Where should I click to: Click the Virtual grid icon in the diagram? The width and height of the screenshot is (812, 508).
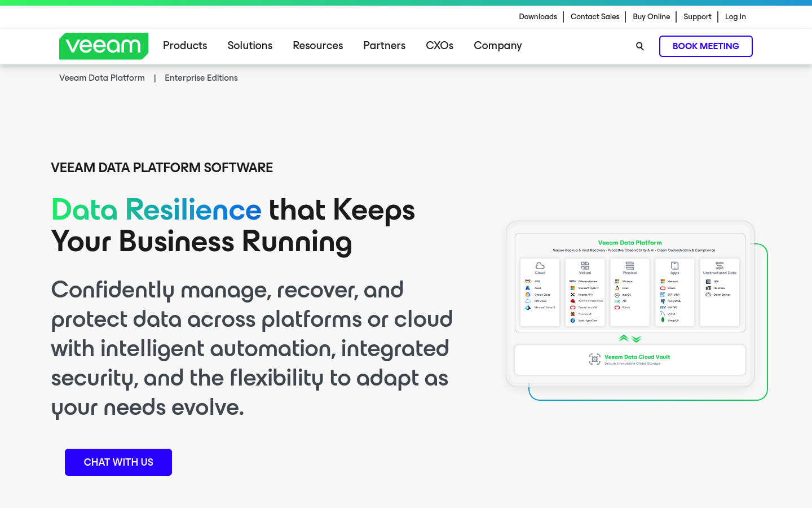[x=585, y=266]
